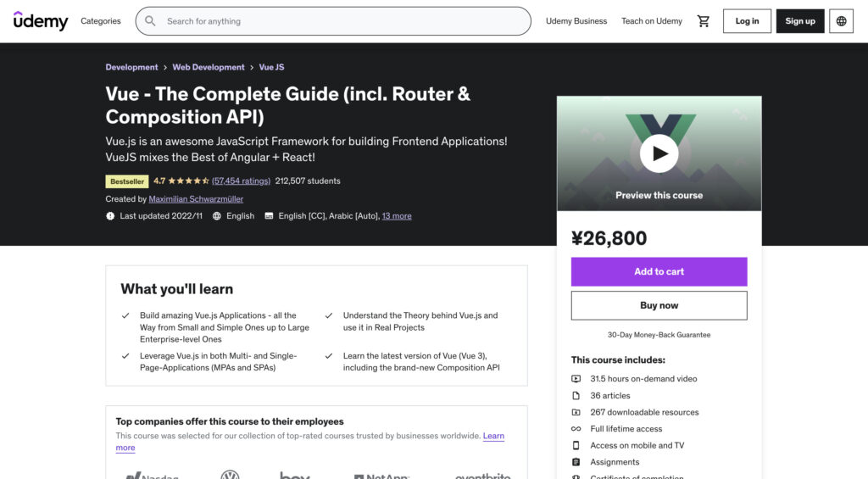Click the globe icon beside English
The image size is (868, 479).
(217, 216)
